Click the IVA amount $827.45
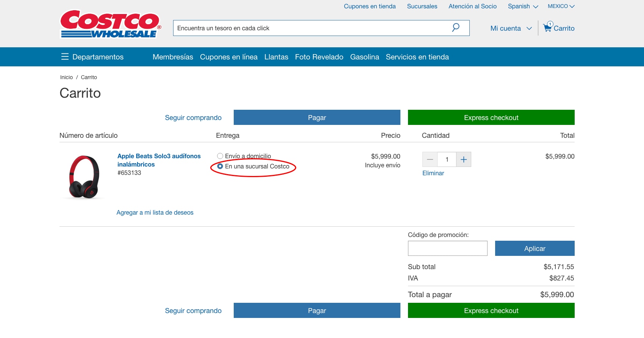Viewport: 644px width, 338px height. 562,278
